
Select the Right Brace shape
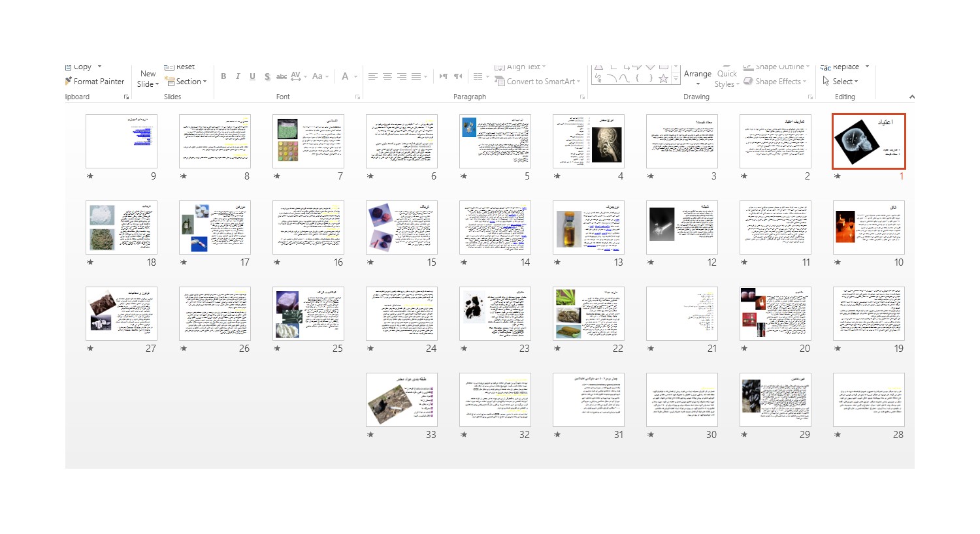(x=650, y=78)
